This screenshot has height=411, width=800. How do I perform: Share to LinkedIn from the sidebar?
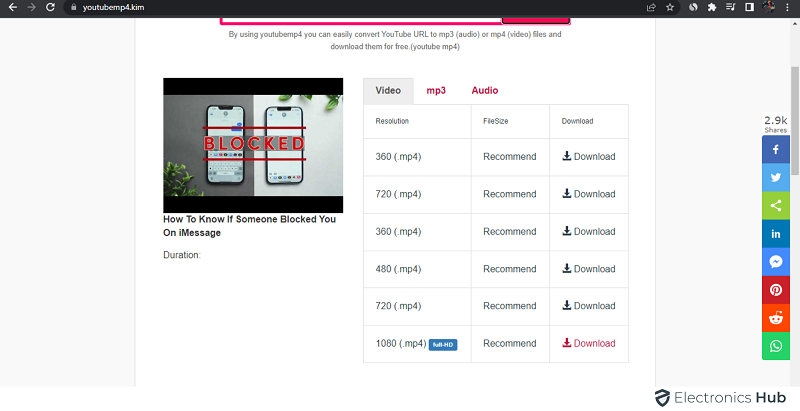pyautogui.click(x=776, y=234)
